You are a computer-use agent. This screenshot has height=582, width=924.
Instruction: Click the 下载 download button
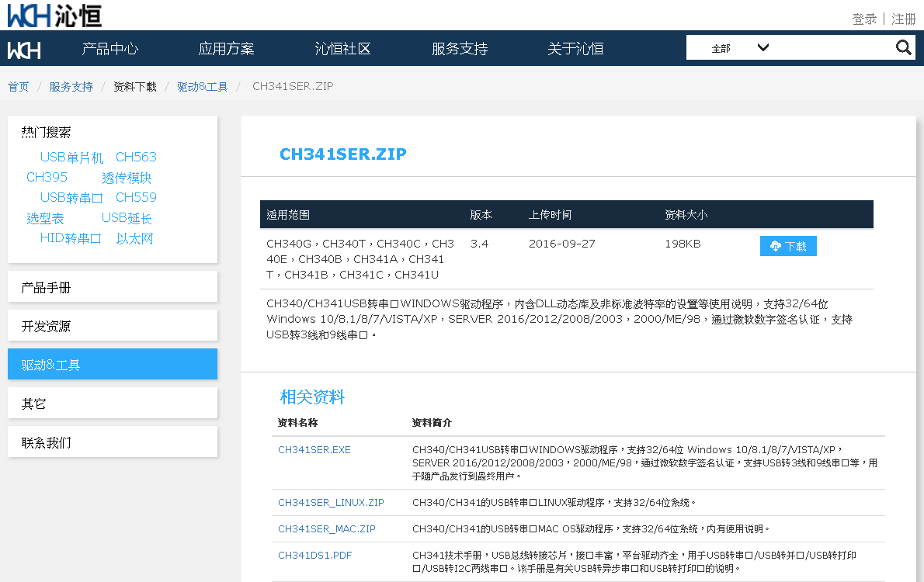(788, 246)
